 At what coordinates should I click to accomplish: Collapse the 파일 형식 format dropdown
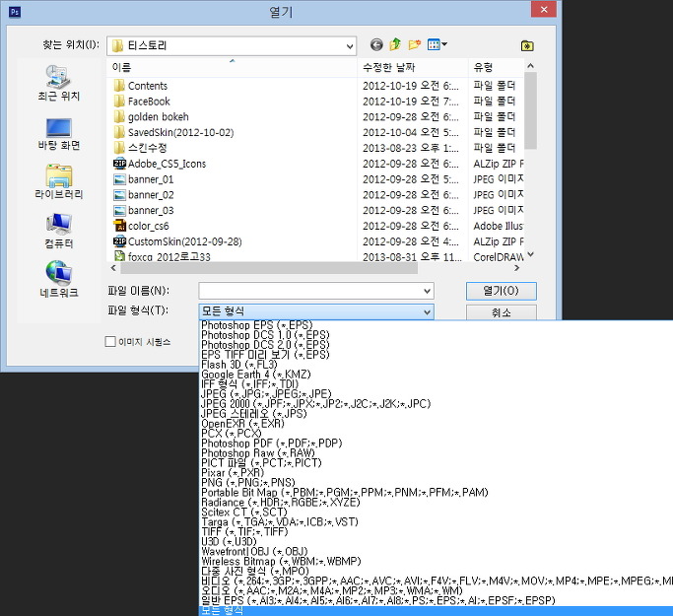[x=426, y=312]
